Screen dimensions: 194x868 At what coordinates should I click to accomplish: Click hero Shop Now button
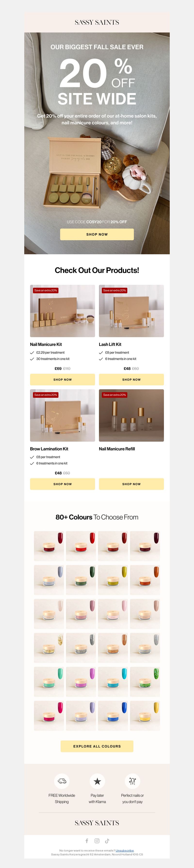click(97, 234)
